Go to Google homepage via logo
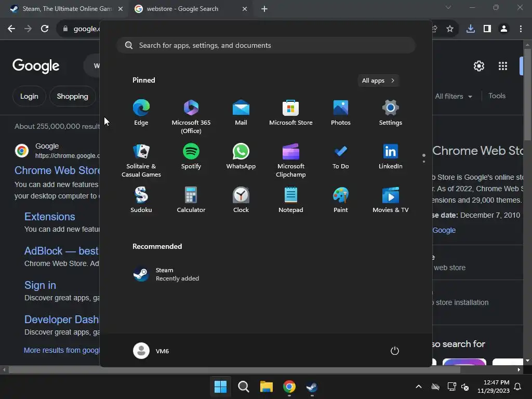This screenshot has height=399, width=532. coord(36,66)
